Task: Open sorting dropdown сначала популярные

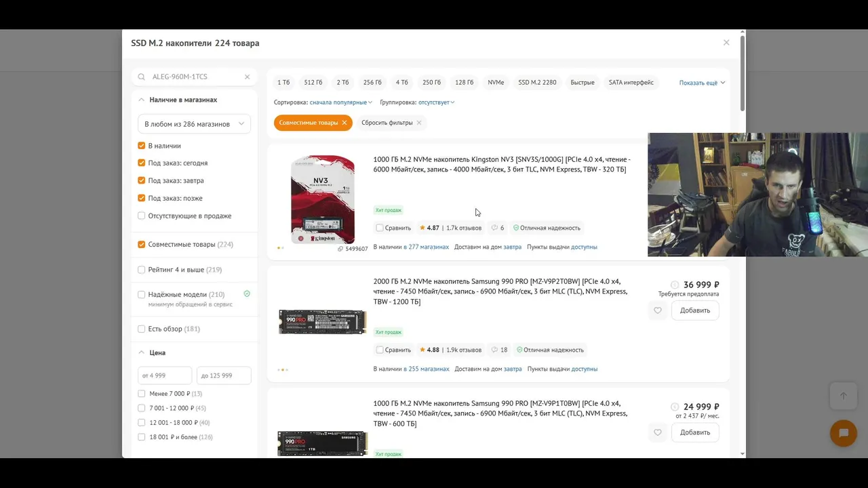Action: click(341, 102)
